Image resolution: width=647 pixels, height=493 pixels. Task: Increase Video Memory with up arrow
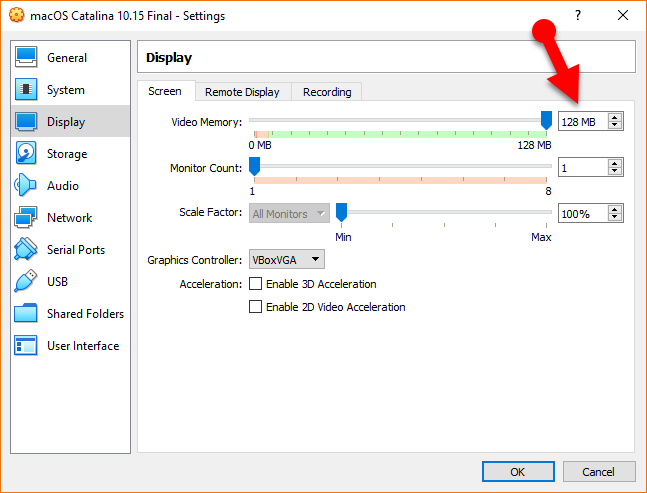click(615, 117)
